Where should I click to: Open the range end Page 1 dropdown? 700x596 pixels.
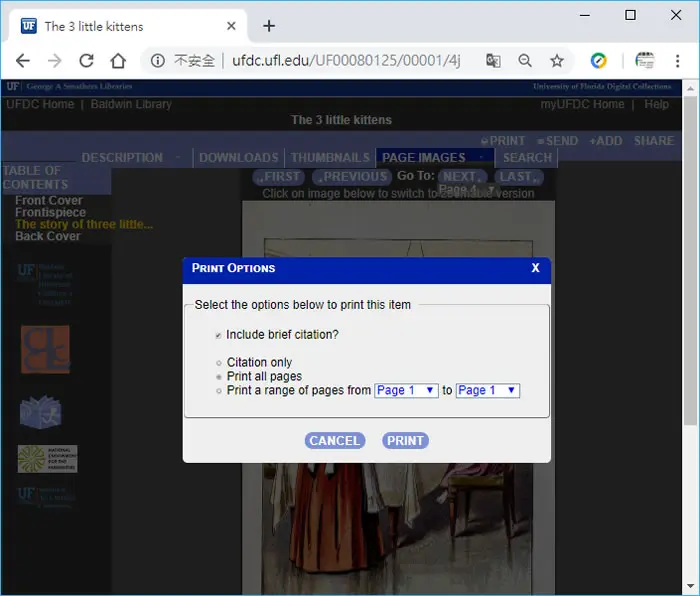pos(488,391)
